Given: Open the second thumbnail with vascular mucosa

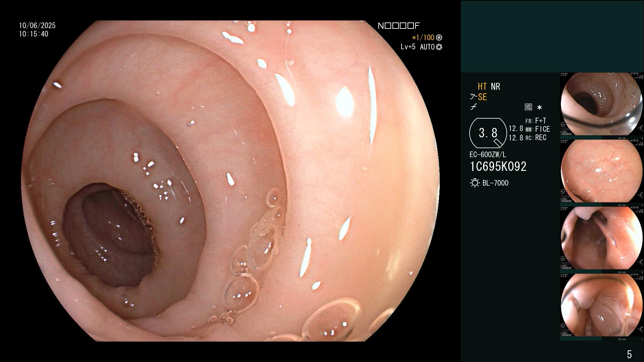Looking at the screenshot, I should point(601,171).
